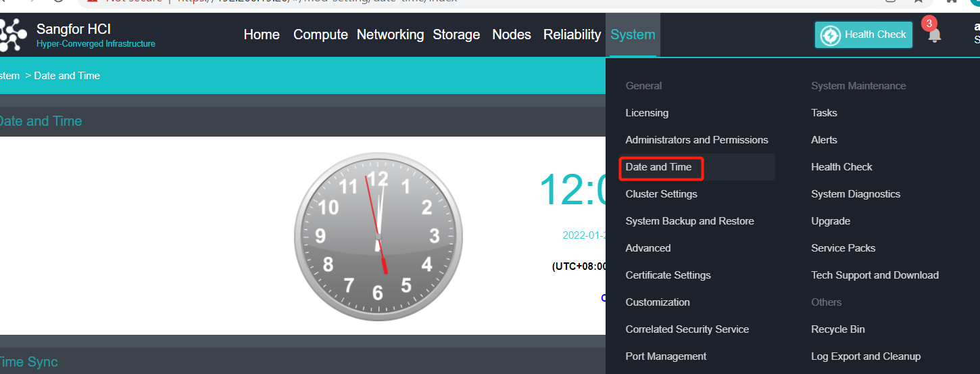Open the notification bell with 3 alerts
The width and height of the screenshot is (980, 374).
934,35
